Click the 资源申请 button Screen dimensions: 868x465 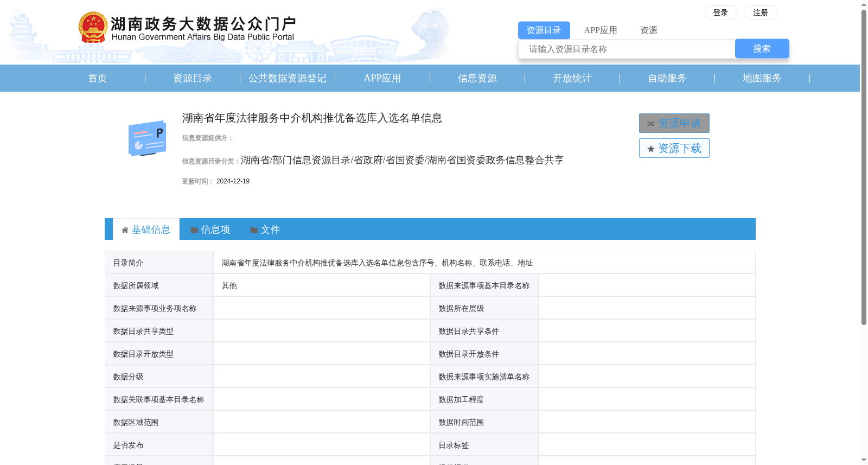(674, 123)
